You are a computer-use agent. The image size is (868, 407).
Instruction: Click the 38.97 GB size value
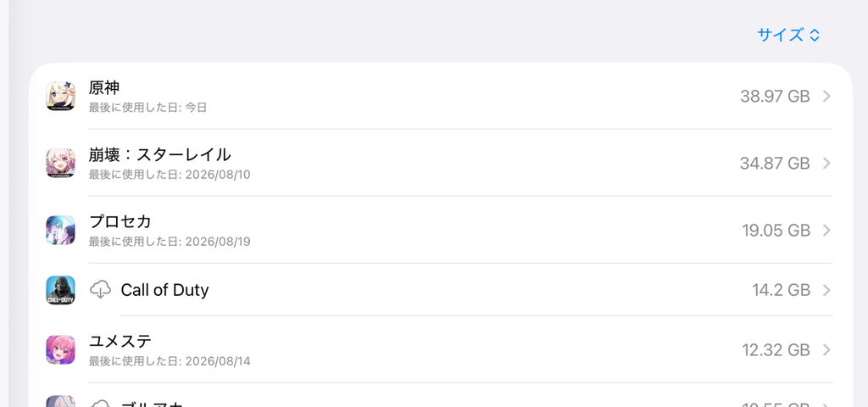tap(775, 97)
